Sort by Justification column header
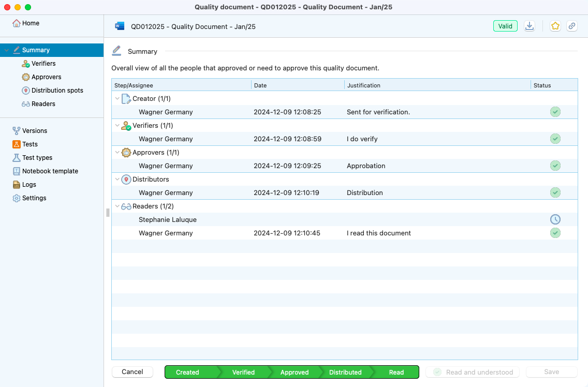 click(x=437, y=85)
